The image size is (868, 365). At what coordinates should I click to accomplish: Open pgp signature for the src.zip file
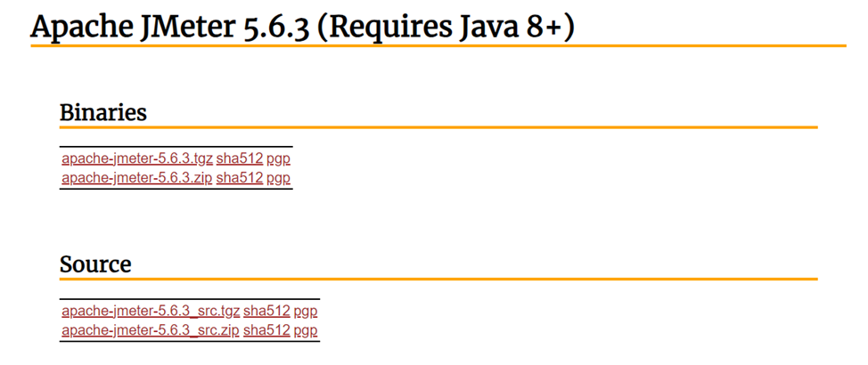tap(306, 331)
